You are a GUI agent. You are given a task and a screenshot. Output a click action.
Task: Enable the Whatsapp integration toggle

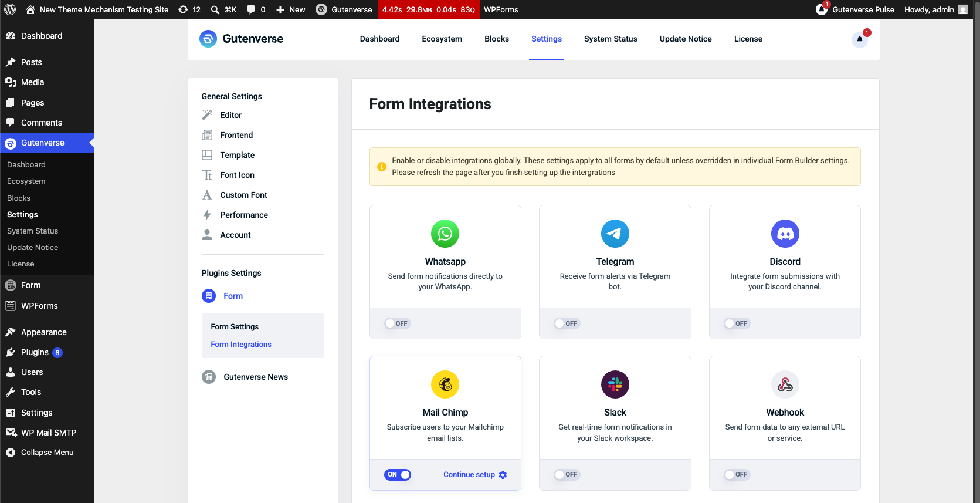click(x=398, y=323)
